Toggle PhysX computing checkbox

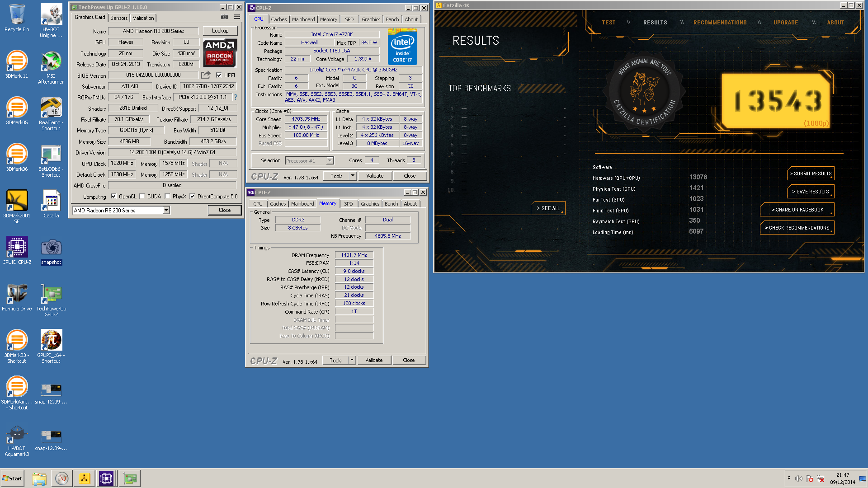(x=168, y=197)
